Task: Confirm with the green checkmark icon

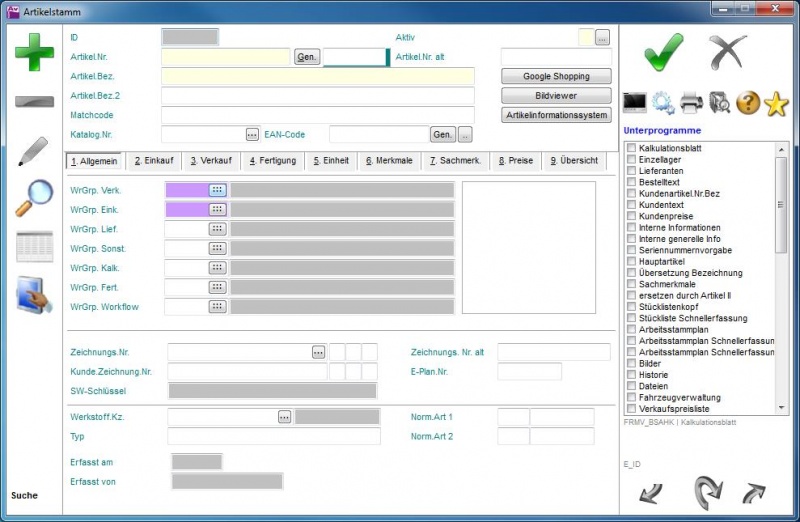Action: pyautogui.click(x=663, y=51)
